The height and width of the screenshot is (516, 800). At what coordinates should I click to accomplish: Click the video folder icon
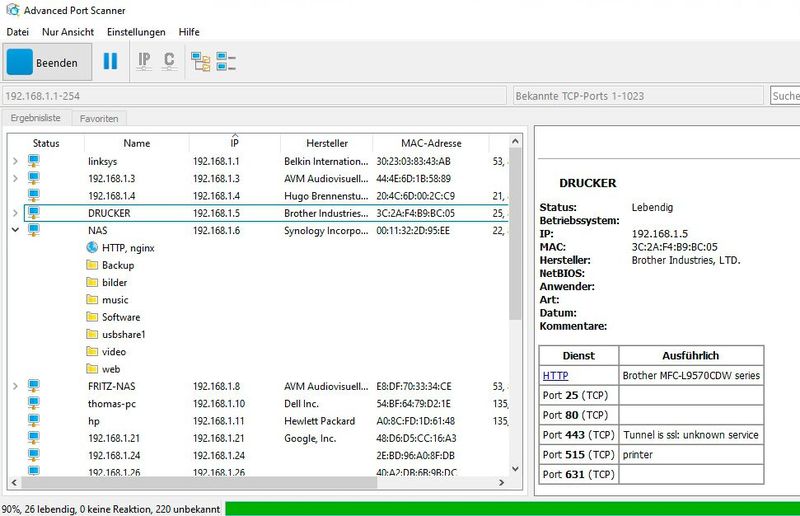(x=92, y=352)
